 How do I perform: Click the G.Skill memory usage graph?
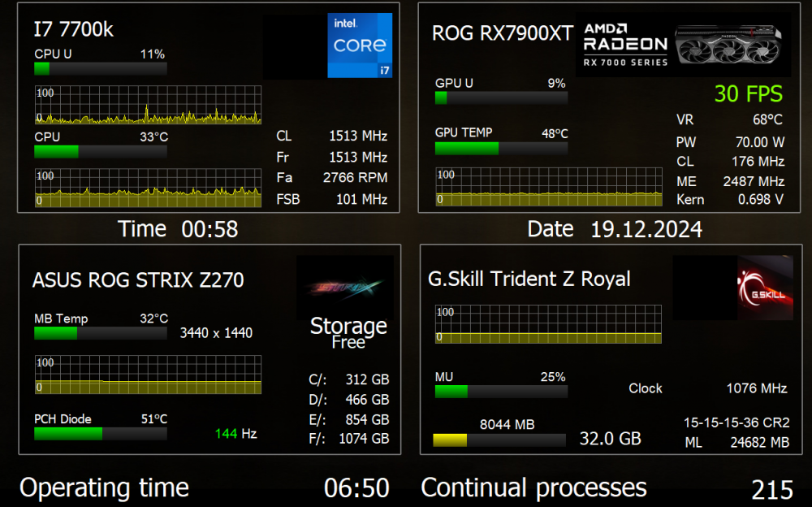tap(548, 324)
